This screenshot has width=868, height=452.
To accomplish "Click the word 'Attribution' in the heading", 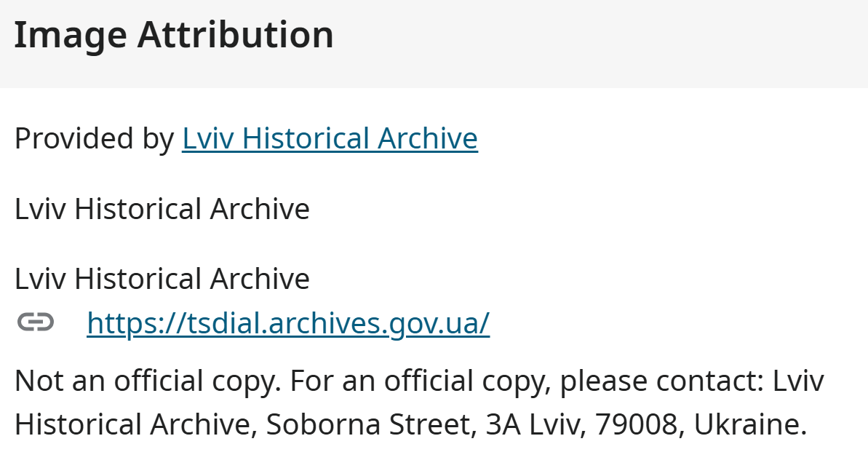I will tap(236, 34).
